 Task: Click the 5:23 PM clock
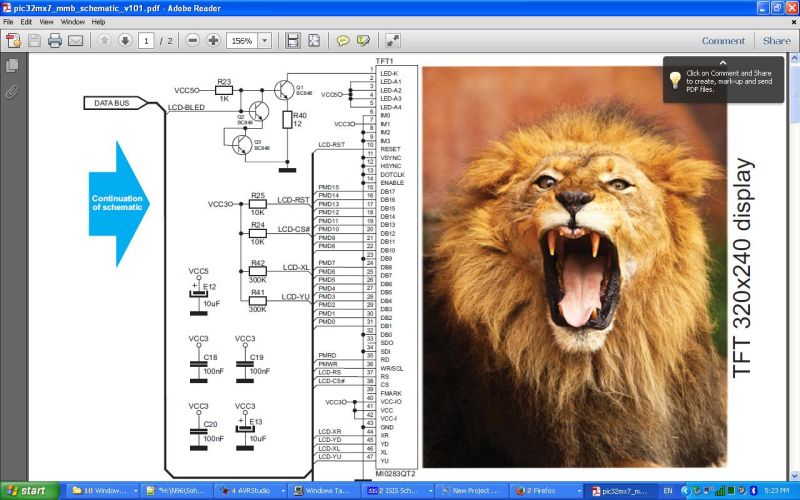point(777,491)
